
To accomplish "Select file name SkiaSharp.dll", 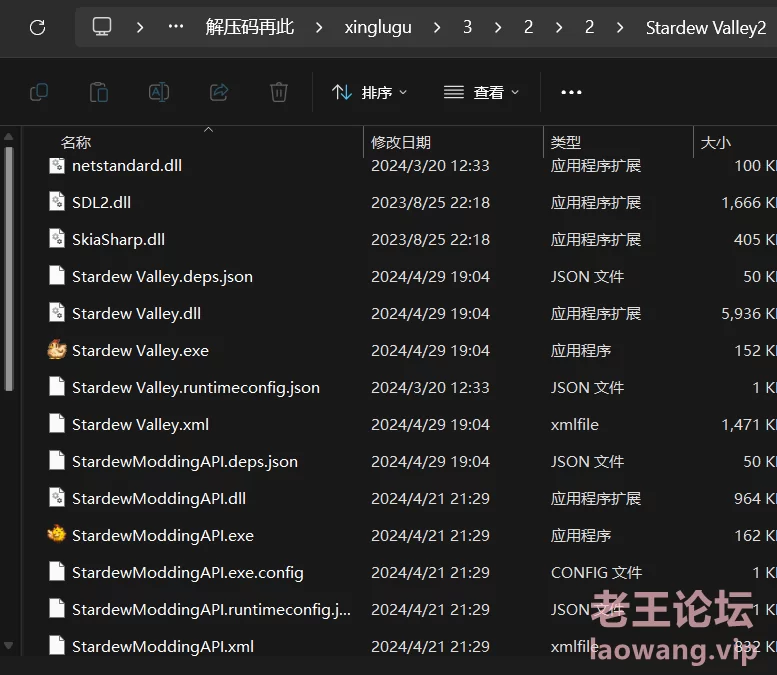I will coord(118,239).
